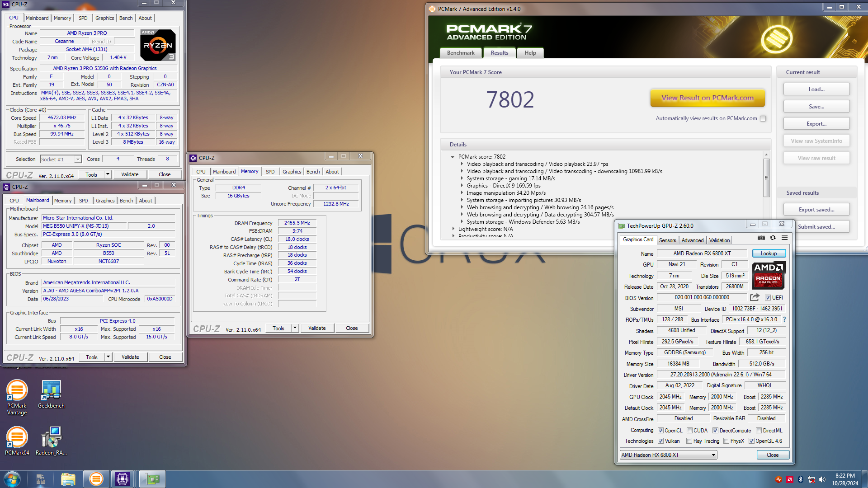868x488 pixels.
Task: Click the Ryzen 3 logo in CPU-Z
Action: coord(158,45)
